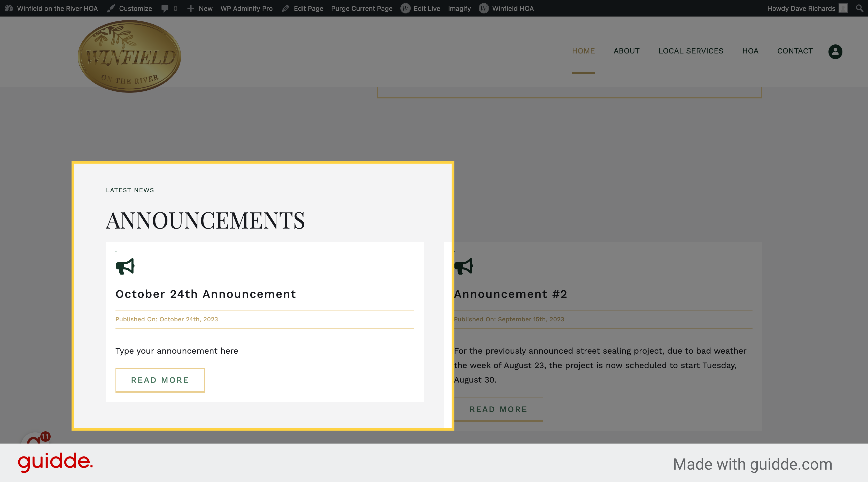Open the October 24th Announcement title link
Screen dimensions: 868x482
pyautogui.click(x=206, y=294)
